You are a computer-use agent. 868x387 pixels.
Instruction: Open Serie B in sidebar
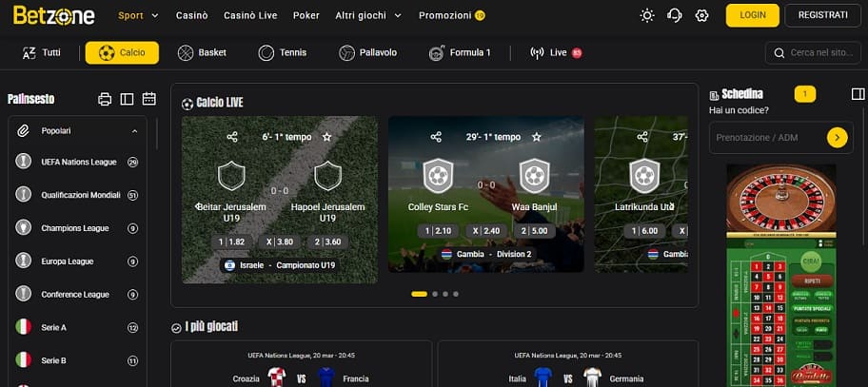pyautogui.click(x=77, y=361)
